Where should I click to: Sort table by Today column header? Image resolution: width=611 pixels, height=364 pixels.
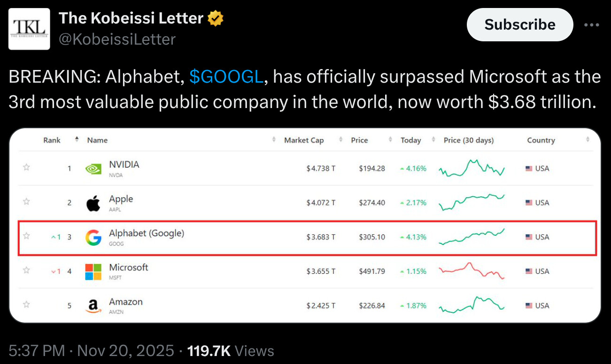(x=410, y=140)
